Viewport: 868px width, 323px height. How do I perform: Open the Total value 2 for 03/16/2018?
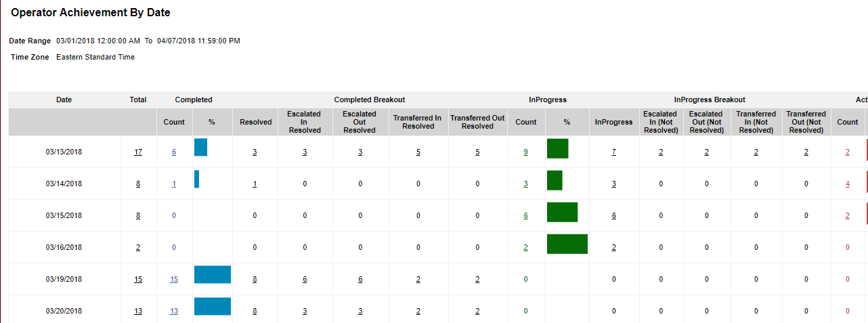point(138,247)
